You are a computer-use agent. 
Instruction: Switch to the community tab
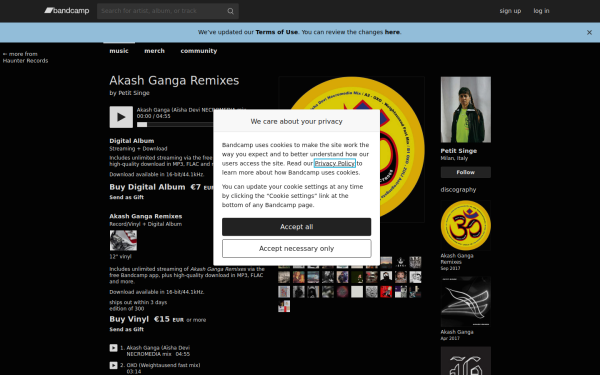pos(199,51)
